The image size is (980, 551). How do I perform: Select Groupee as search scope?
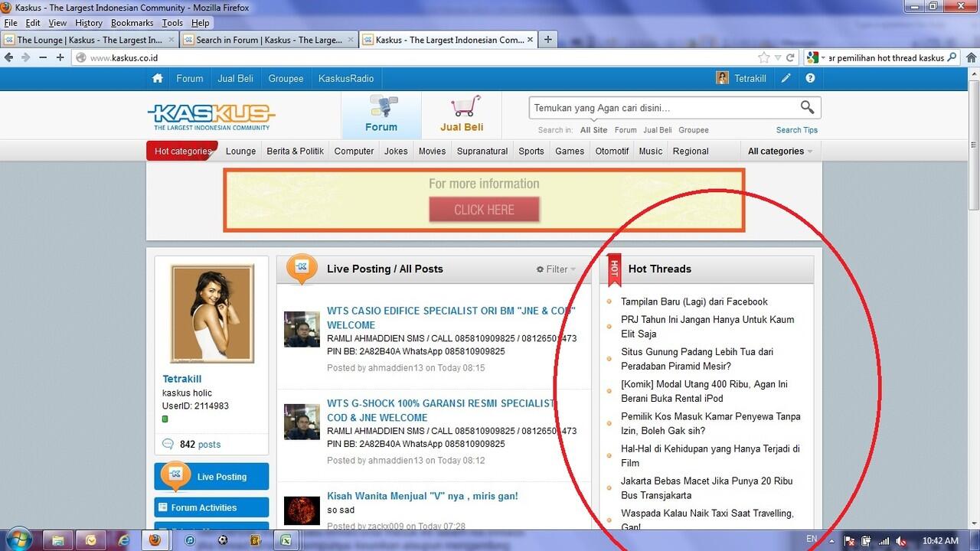pyautogui.click(x=694, y=130)
